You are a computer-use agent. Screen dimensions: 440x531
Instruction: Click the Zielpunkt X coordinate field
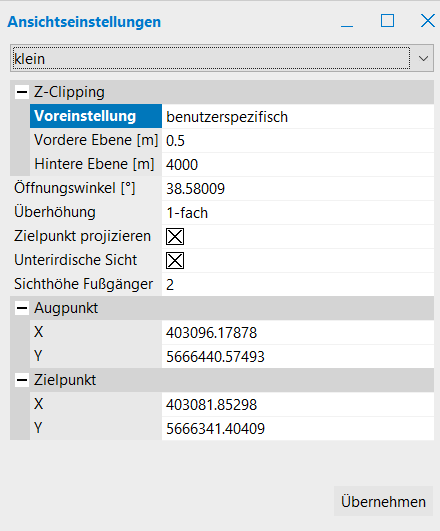pos(298,405)
